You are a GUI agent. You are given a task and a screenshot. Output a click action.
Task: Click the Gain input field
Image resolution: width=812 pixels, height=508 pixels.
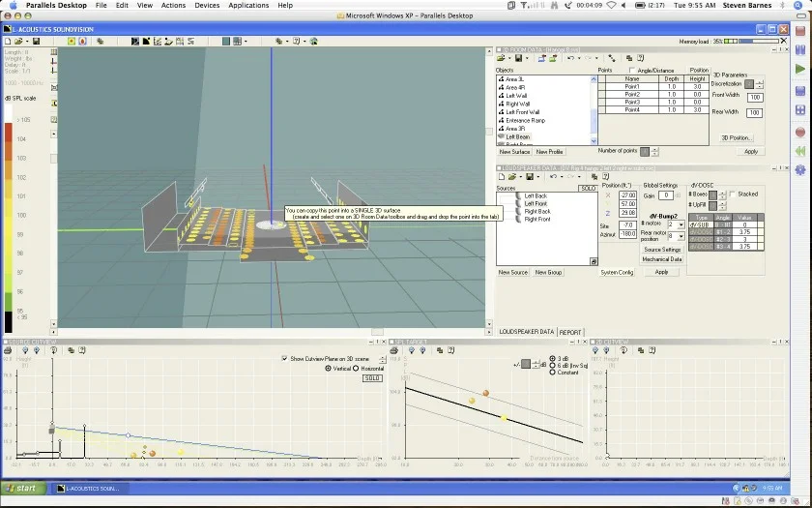(x=666, y=195)
